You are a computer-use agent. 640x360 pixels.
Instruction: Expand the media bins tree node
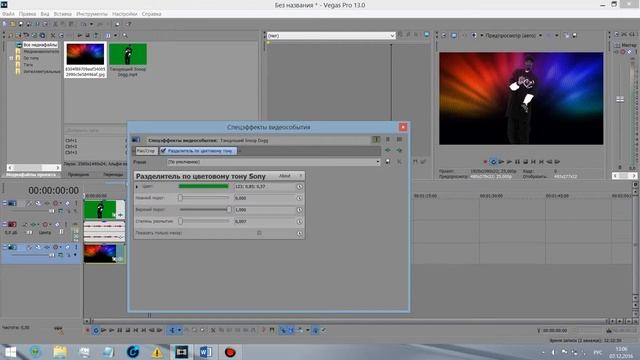pyautogui.click(x=11, y=58)
